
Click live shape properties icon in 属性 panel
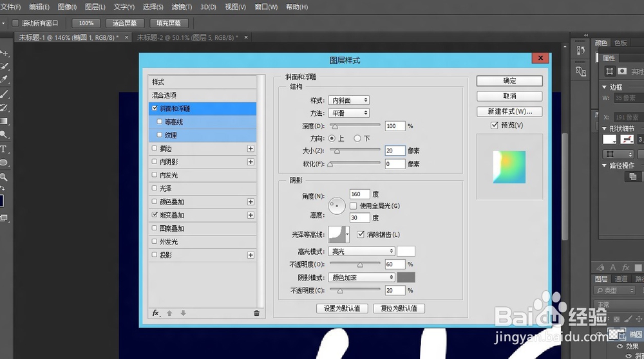click(x=609, y=71)
